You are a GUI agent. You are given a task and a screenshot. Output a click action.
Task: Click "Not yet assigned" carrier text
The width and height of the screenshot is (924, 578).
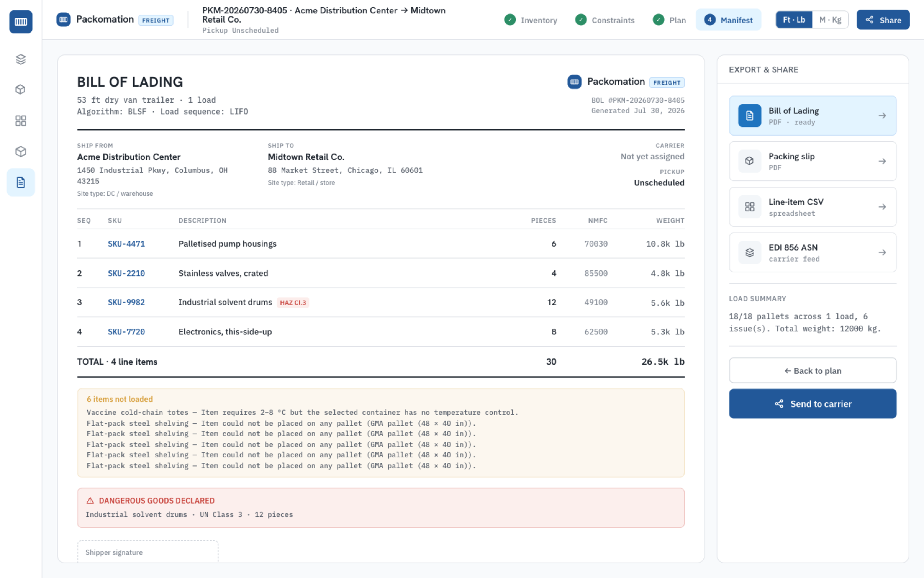pos(652,156)
